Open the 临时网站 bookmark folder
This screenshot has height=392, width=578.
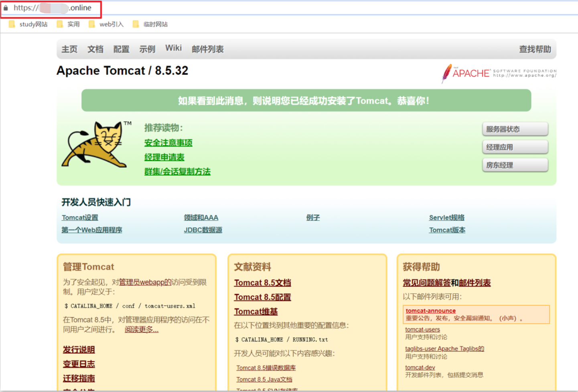pos(150,24)
